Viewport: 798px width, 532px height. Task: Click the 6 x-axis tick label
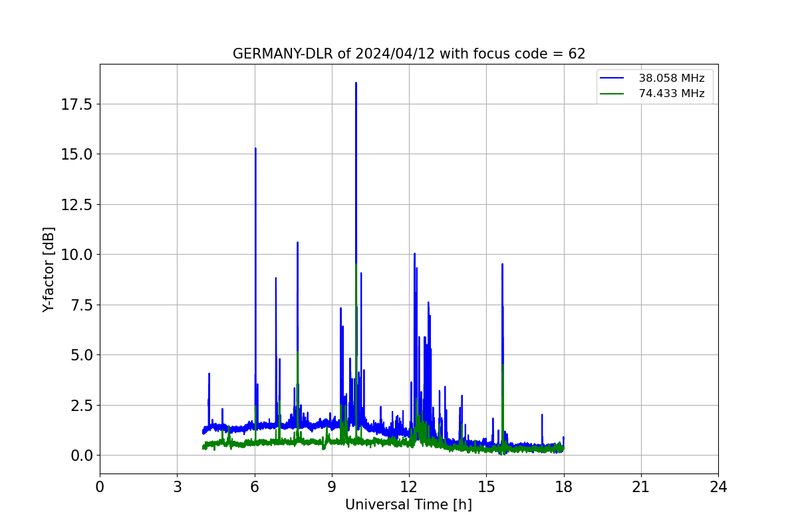click(255, 487)
